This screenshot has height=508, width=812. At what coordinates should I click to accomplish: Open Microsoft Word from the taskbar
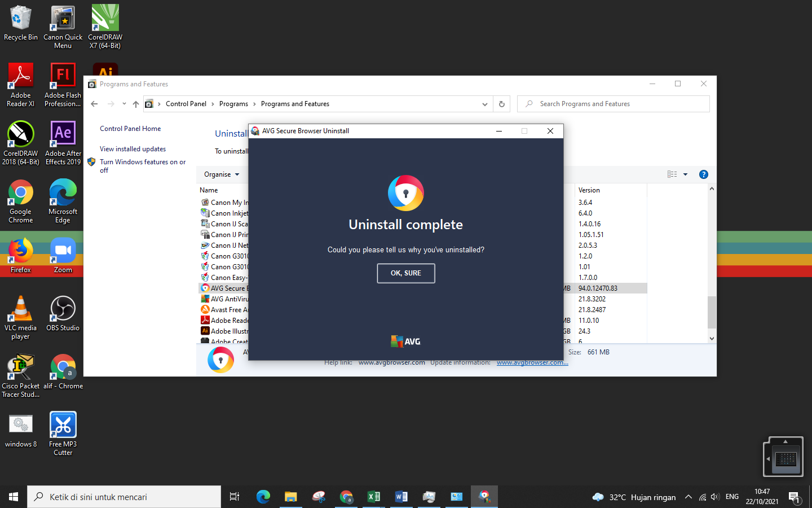pos(401,497)
